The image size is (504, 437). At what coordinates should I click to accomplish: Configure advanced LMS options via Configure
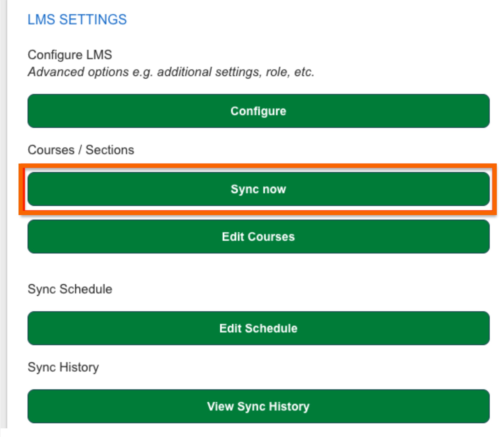click(258, 111)
